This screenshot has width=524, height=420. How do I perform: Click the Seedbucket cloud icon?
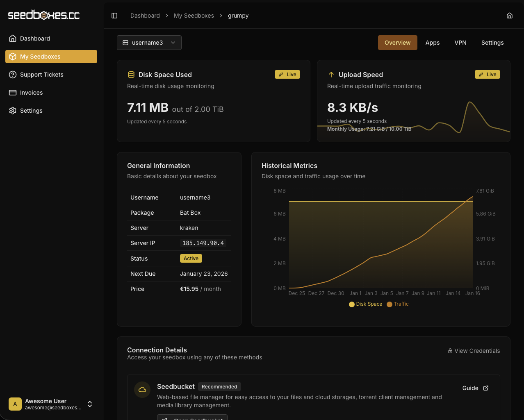pyautogui.click(x=142, y=390)
